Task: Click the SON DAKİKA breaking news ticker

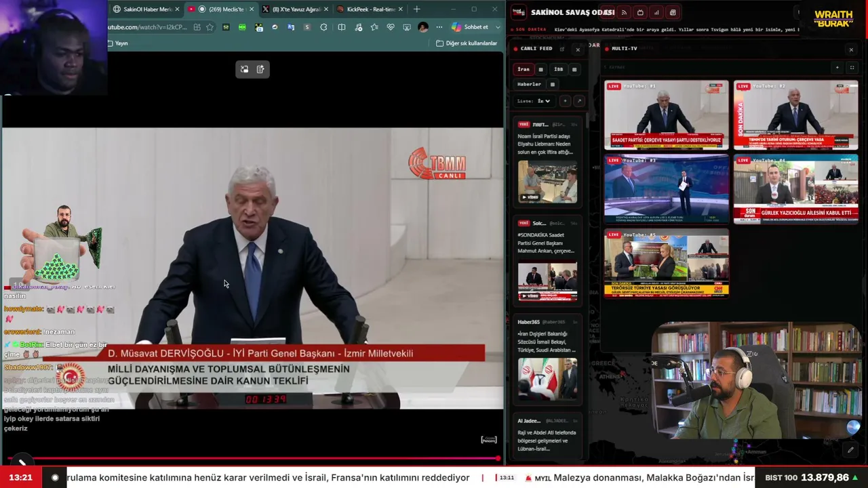Action: pyautogui.click(x=656, y=30)
